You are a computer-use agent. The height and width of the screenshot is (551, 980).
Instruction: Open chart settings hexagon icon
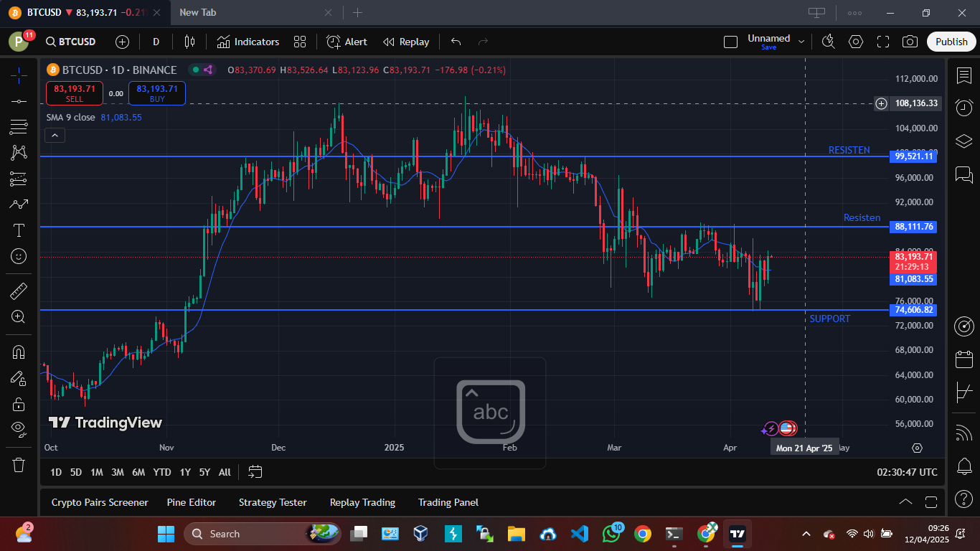point(855,42)
